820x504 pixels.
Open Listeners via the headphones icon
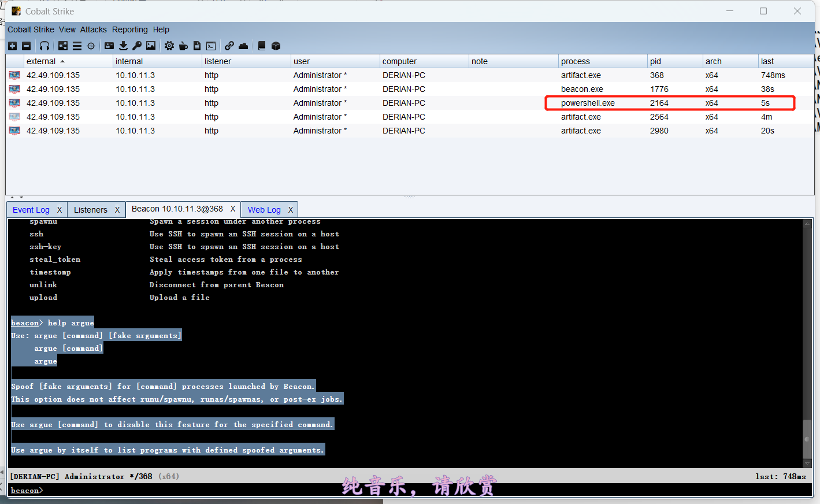tap(44, 46)
